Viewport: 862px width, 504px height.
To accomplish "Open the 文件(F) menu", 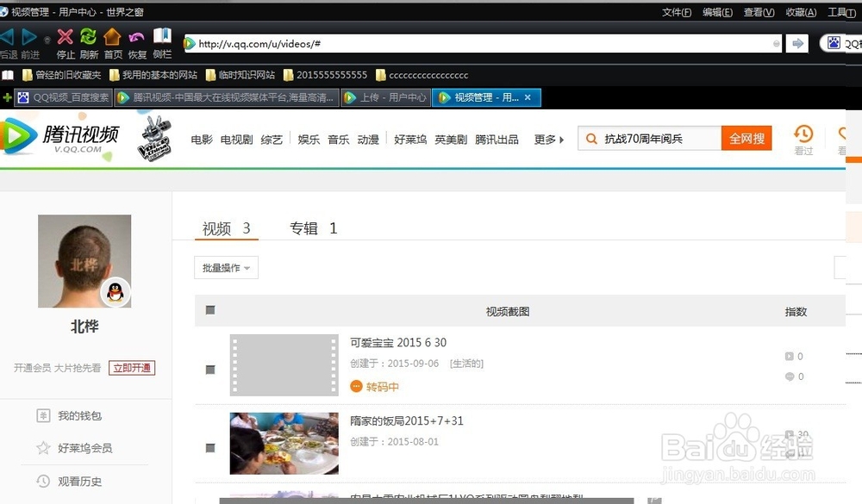I will [x=676, y=12].
